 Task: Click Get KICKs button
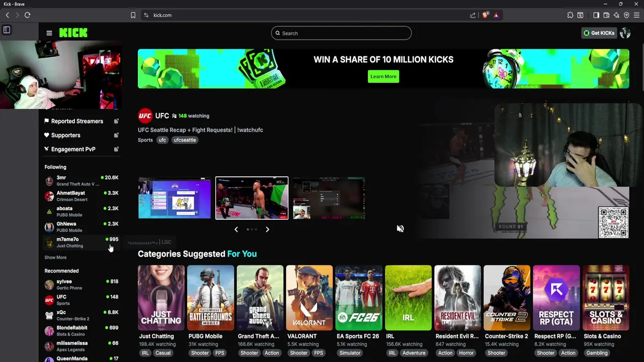click(599, 33)
